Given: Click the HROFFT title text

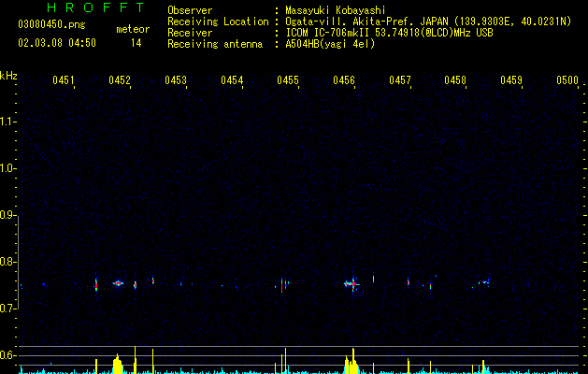Looking at the screenshot, I should coord(95,7).
